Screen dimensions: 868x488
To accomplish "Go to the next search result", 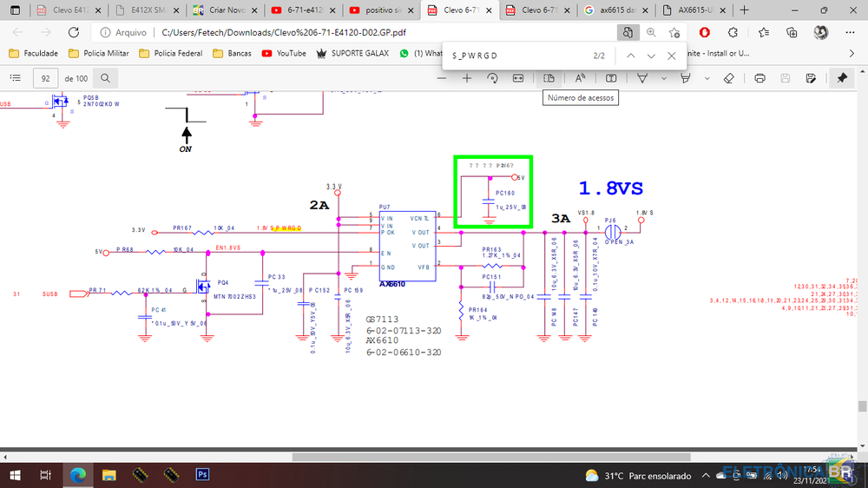I will 651,56.
